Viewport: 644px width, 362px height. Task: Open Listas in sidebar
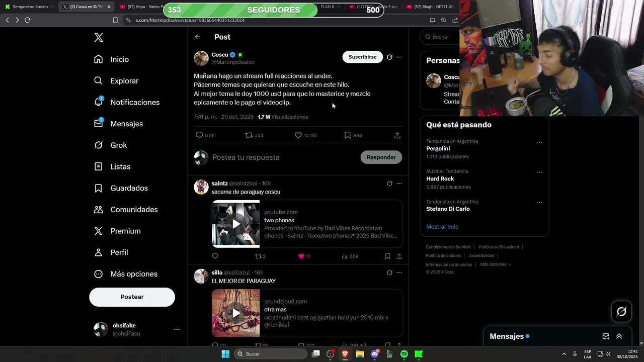coord(112,166)
